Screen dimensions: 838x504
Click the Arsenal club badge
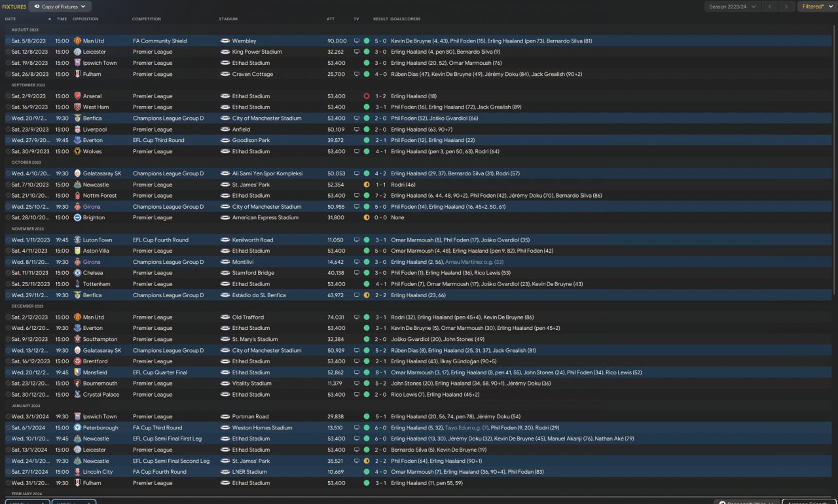pyautogui.click(x=77, y=96)
